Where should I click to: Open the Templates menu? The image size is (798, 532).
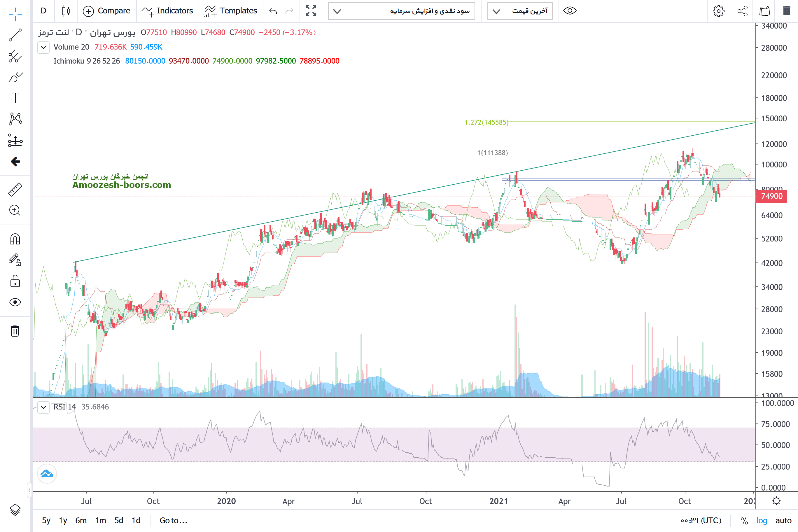click(231, 11)
